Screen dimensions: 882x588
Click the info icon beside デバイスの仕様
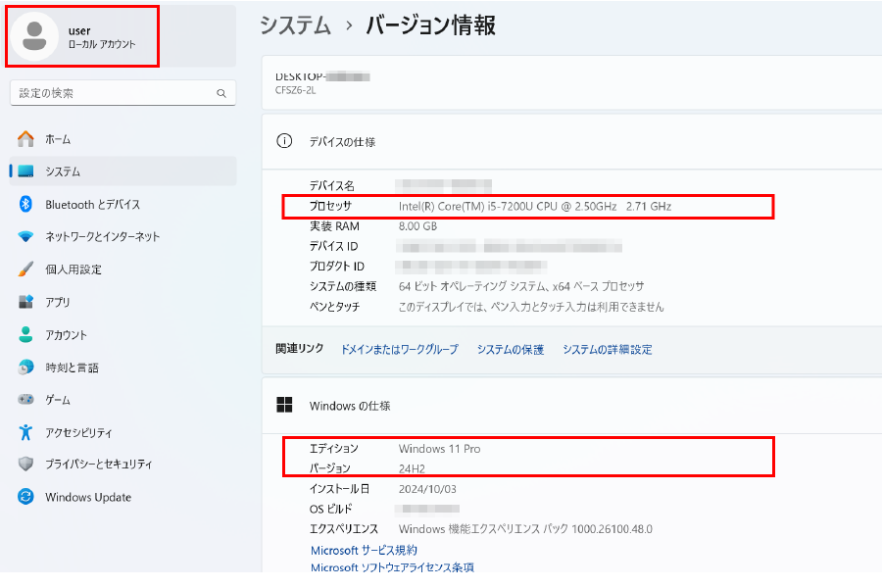pyautogui.click(x=284, y=141)
